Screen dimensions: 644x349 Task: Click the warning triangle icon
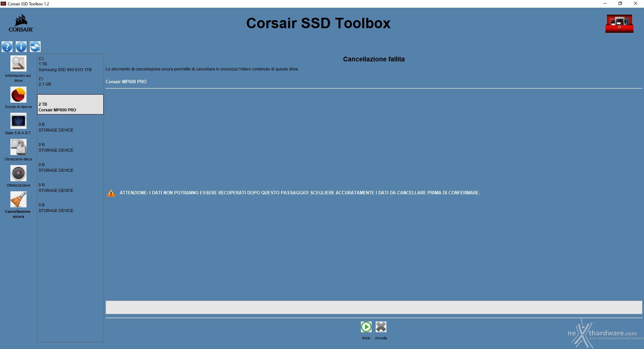pyautogui.click(x=111, y=193)
